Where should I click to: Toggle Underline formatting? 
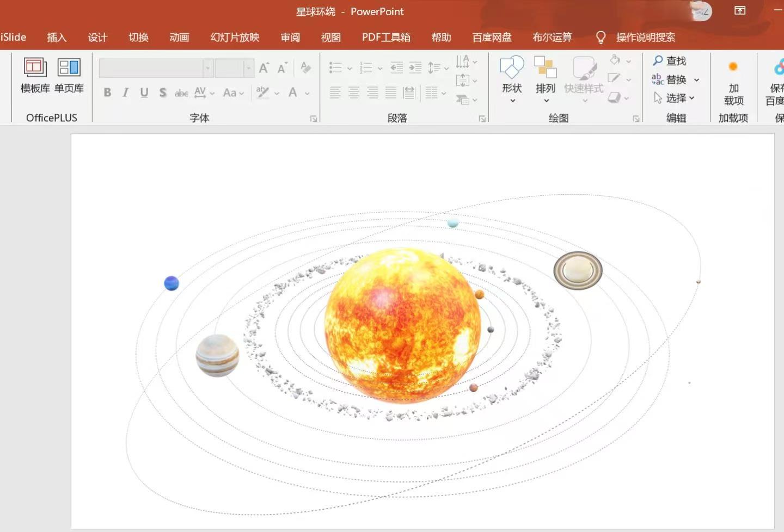144,92
